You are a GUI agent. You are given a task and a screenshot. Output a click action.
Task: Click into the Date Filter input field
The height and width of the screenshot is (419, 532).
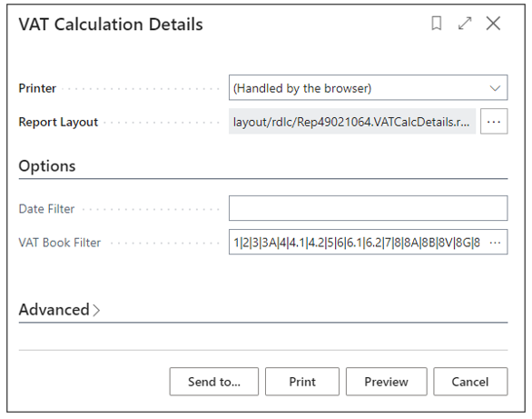368,208
